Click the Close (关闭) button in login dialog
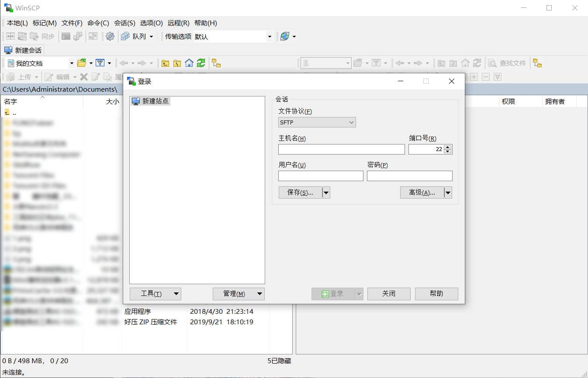 [389, 294]
